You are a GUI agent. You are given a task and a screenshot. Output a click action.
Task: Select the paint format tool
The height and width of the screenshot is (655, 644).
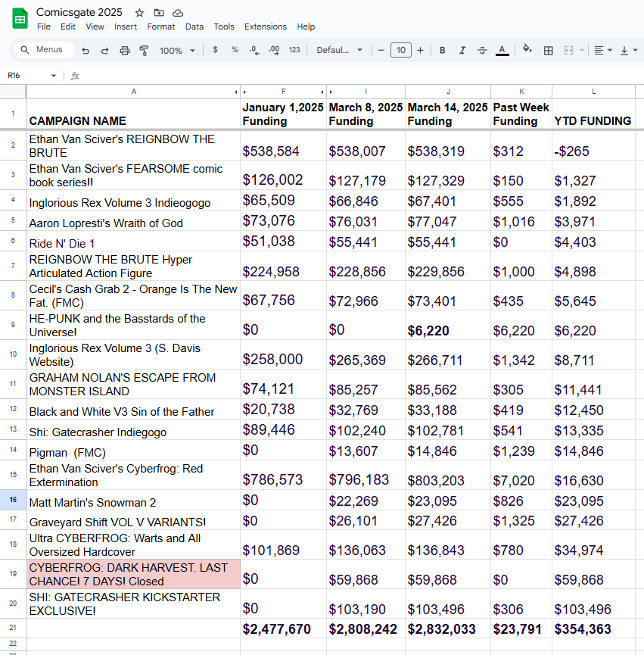[144, 50]
